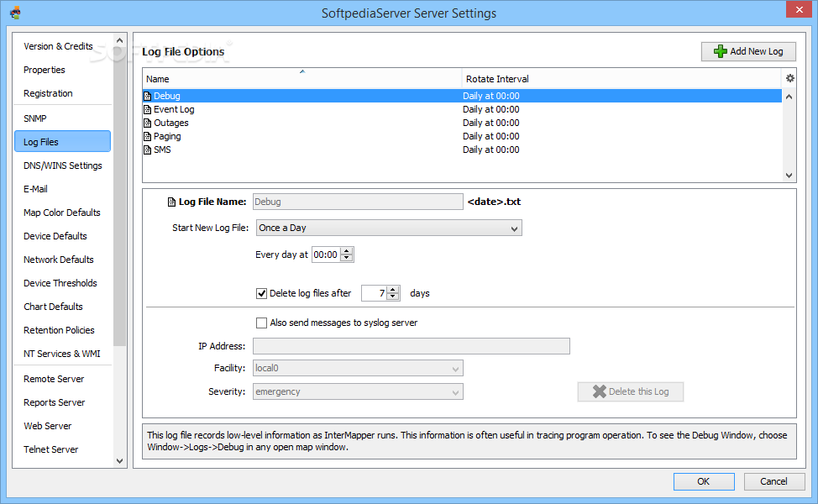818x504 pixels.
Task: Sort log list by Name column
Action: pos(302,79)
